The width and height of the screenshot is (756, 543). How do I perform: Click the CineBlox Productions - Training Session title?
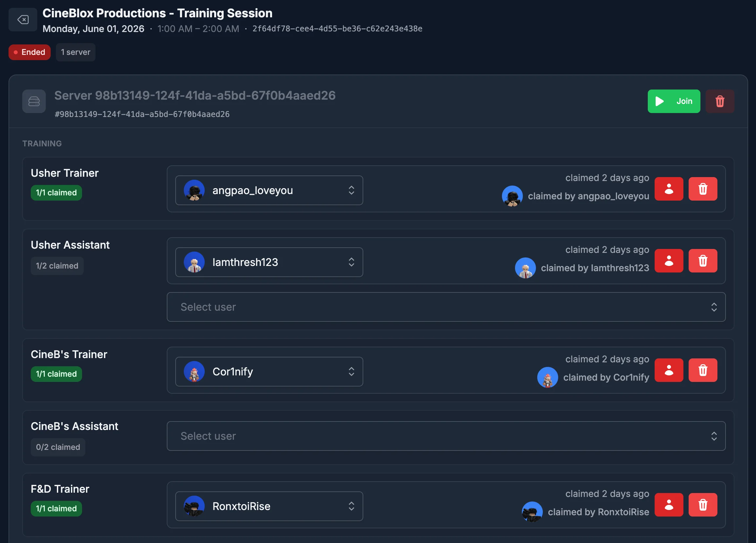pos(157,13)
